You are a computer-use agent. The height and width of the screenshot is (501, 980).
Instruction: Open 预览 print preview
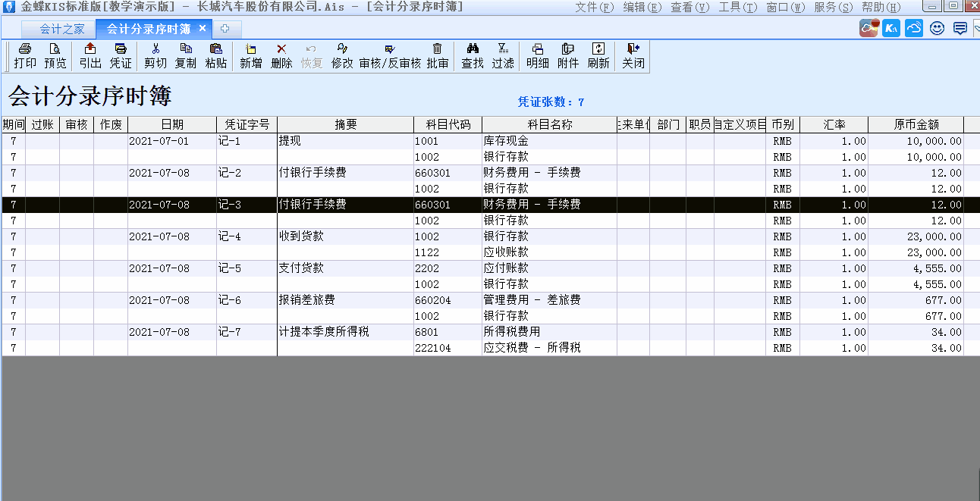pyautogui.click(x=55, y=55)
